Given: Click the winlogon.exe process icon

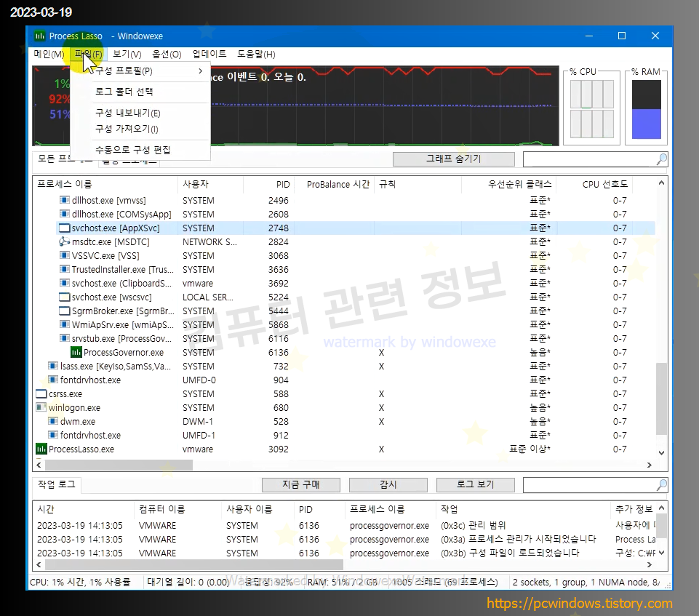Looking at the screenshot, I should tap(41, 407).
